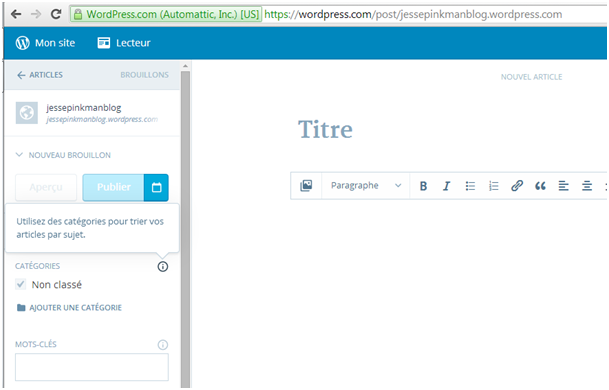Reload the page with refresh icon
The height and width of the screenshot is (390, 609).
click(x=56, y=14)
